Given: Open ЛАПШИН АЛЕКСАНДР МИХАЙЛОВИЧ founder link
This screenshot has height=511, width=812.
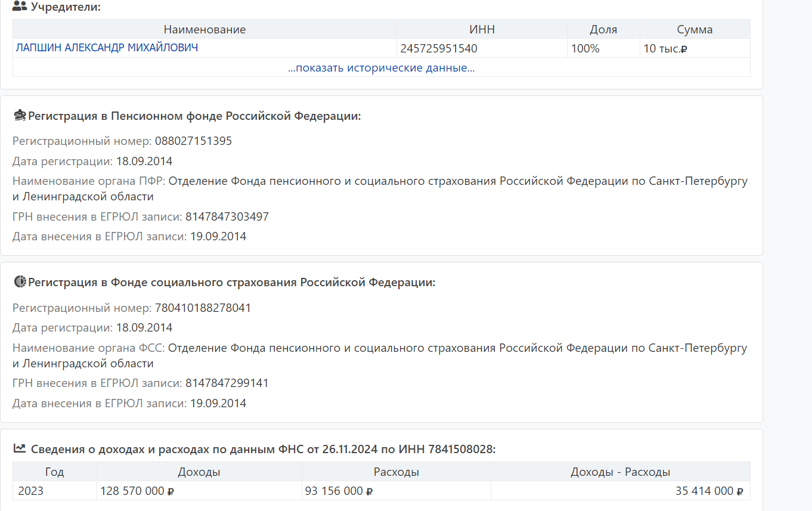Looking at the screenshot, I should click(107, 48).
